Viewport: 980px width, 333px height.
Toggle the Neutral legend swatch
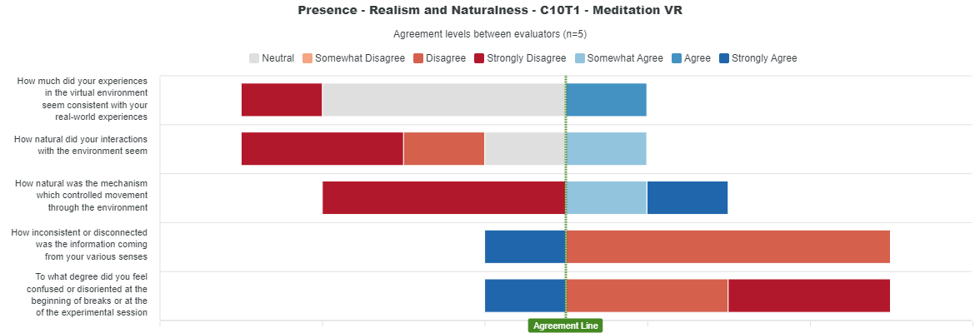(254, 58)
